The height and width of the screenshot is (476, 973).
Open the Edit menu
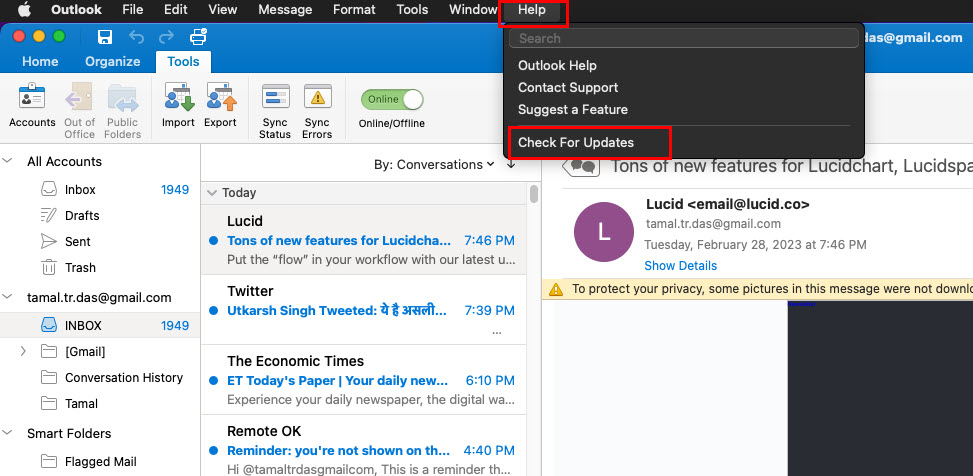pos(176,9)
